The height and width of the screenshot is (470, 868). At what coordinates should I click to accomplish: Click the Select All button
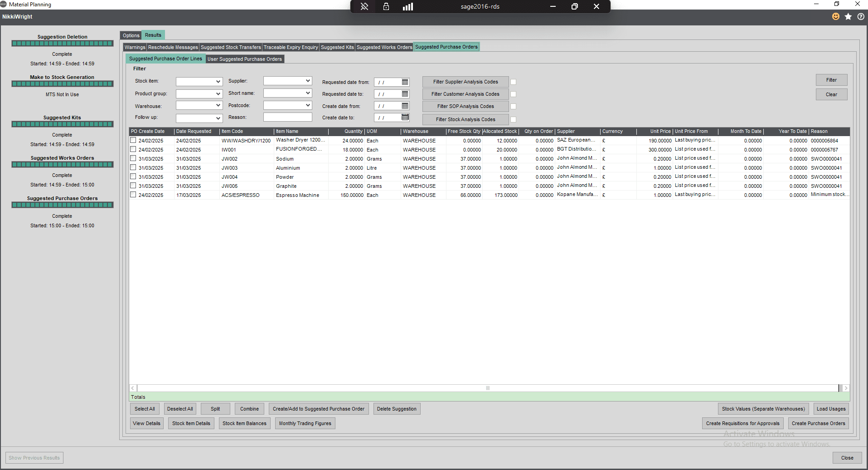pos(145,409)
